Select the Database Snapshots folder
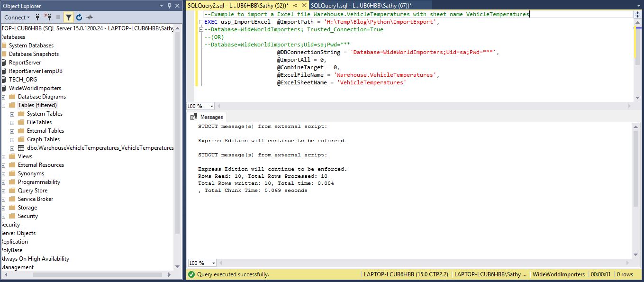This screenshot has height=282, width=644. [34, 54]
